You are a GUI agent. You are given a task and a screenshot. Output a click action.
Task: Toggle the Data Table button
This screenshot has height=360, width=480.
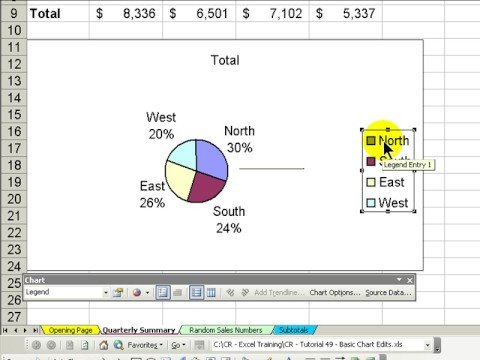click(x=178, y=293)
